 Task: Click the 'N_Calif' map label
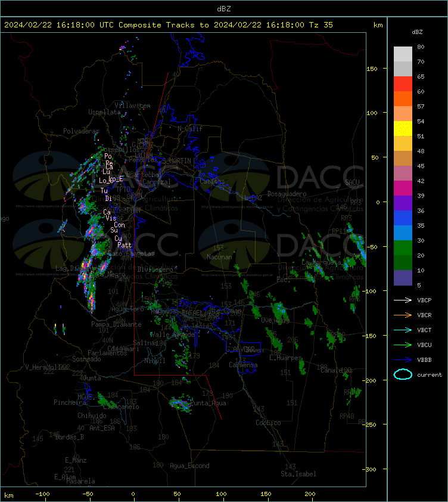[190, 129]
